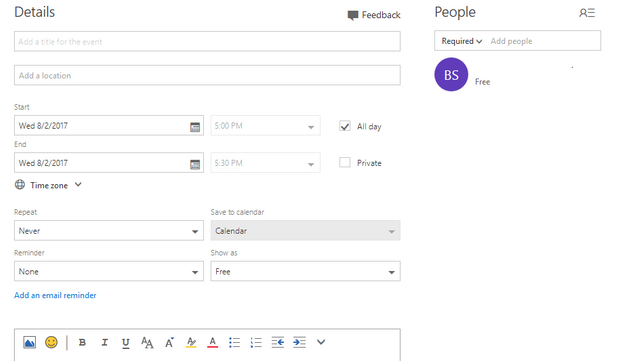Insert a numbered list
This screenshot has width=640, height=361.
[x=256, y=343]
